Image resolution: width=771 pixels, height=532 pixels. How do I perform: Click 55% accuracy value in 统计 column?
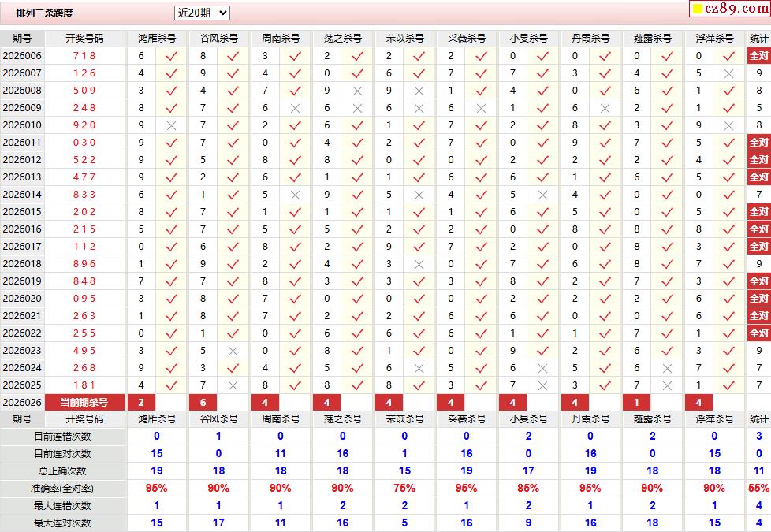pyautogui.click(x=758, y=488)
